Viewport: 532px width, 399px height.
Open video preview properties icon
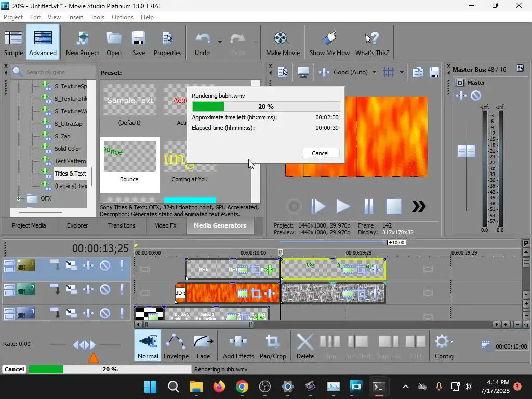click(x=283, y=72)
